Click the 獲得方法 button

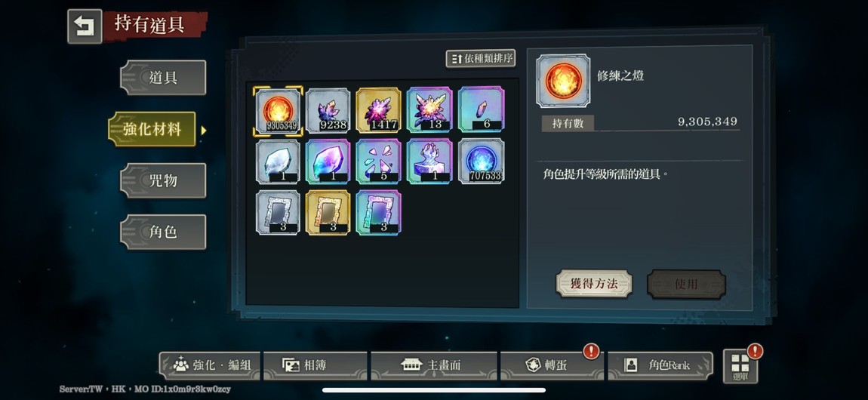[x=594, y=284]
